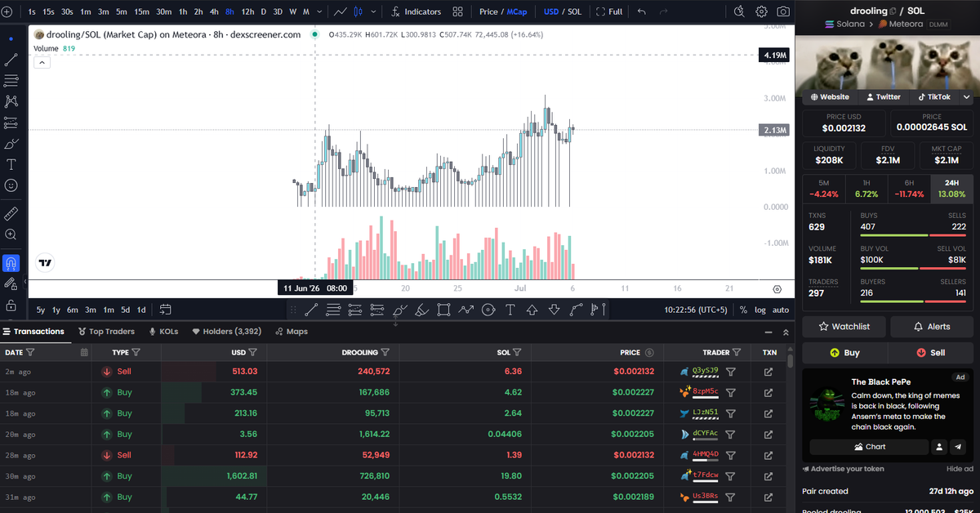Viewport: 980px width, 513px height.
Task: Select the ruler measure tool in left sidebar
Action: coord(11,214)
